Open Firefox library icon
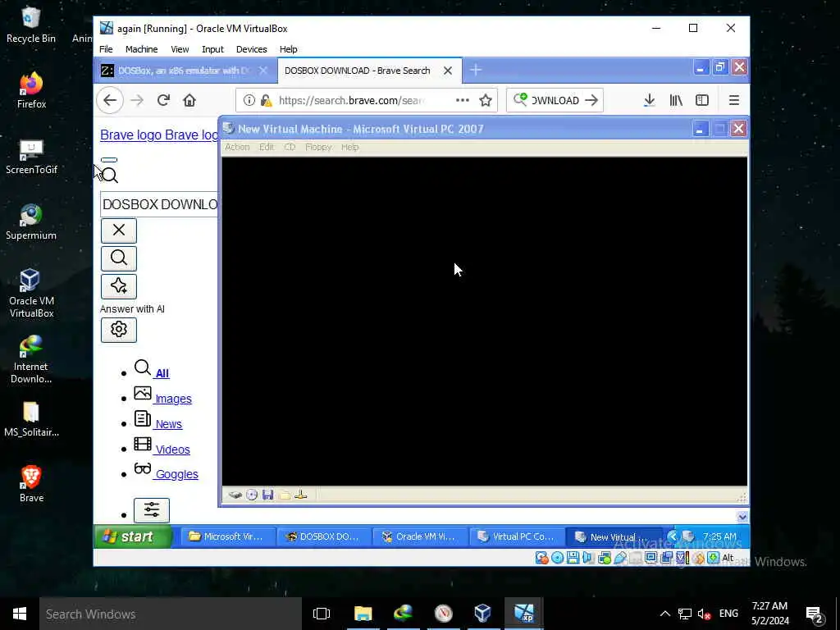The width and height of the screenshot is (840, 630). (x=676, y=100)
